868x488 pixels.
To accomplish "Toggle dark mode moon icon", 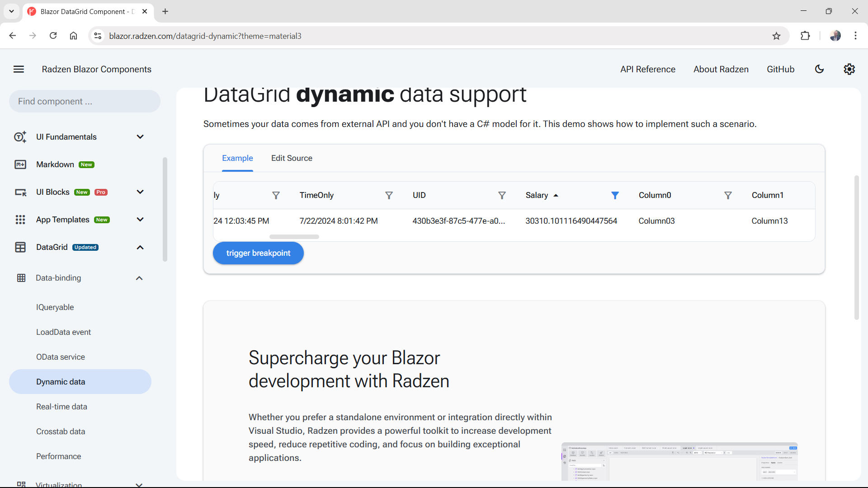I will click(x=819, y=69).
